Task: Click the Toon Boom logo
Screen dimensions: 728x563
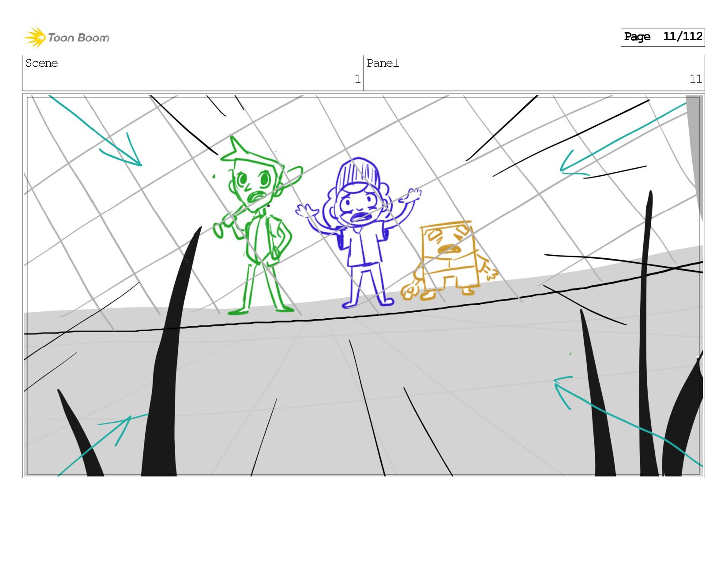Action: click(x=67, y=37)
